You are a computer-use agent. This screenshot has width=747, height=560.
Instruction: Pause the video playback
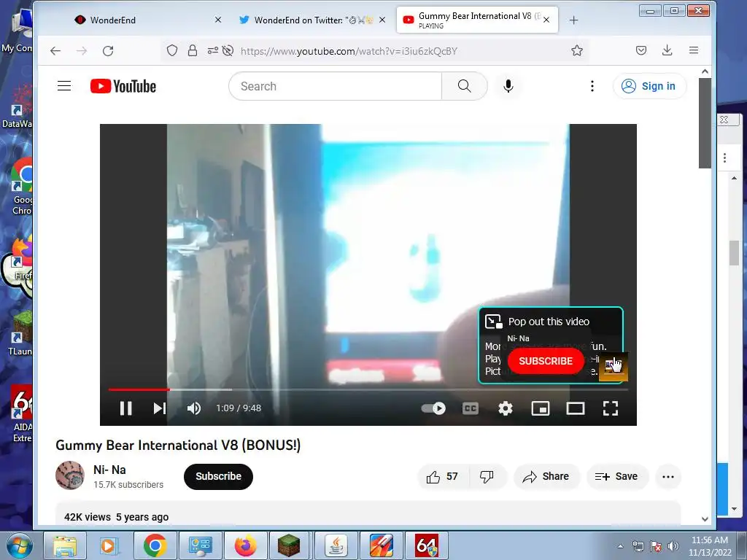[x=125, y=408]
